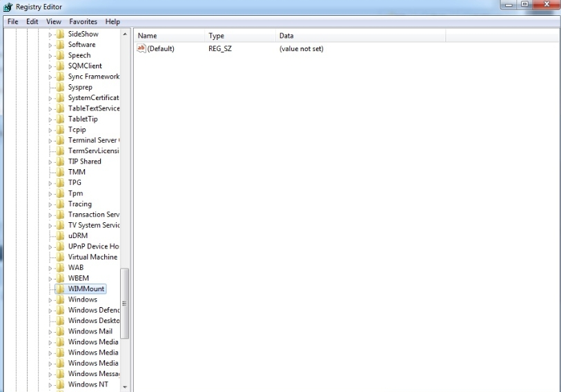Click the SystemCertificates folder icon
The height and width of the screenshot is (392, 561).
coord(61,98)
